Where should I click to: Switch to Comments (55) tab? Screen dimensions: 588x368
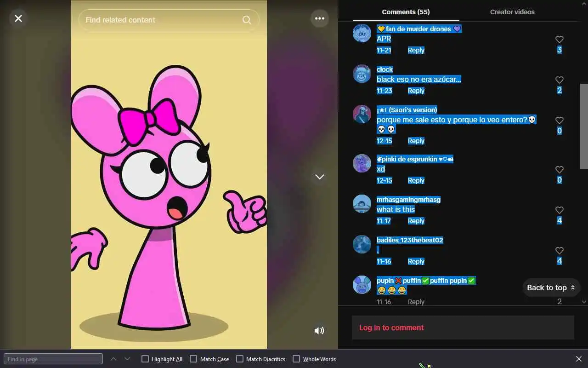406,12
